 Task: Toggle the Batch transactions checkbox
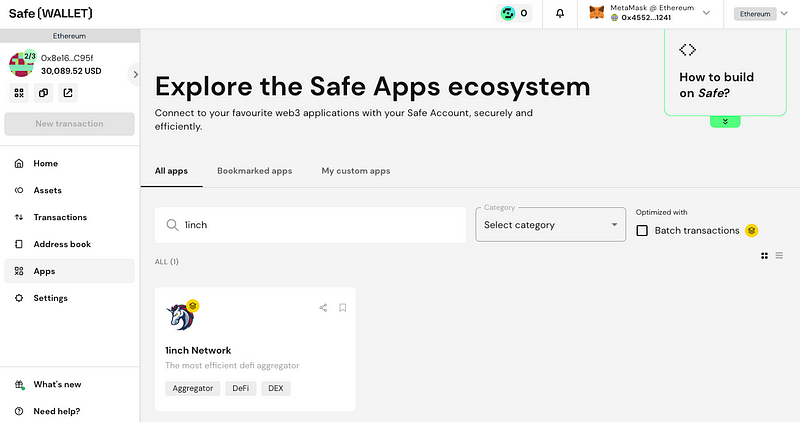642,231
